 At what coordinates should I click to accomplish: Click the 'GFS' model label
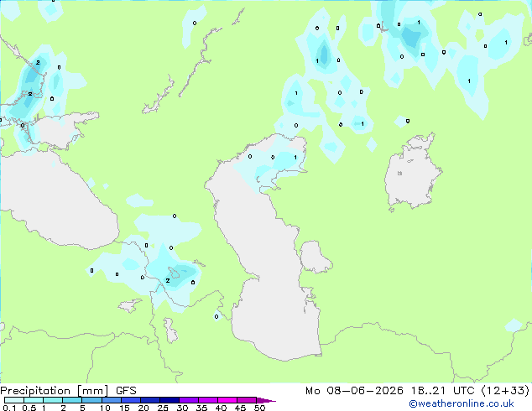pyautogui.click(x=126, y=391)
